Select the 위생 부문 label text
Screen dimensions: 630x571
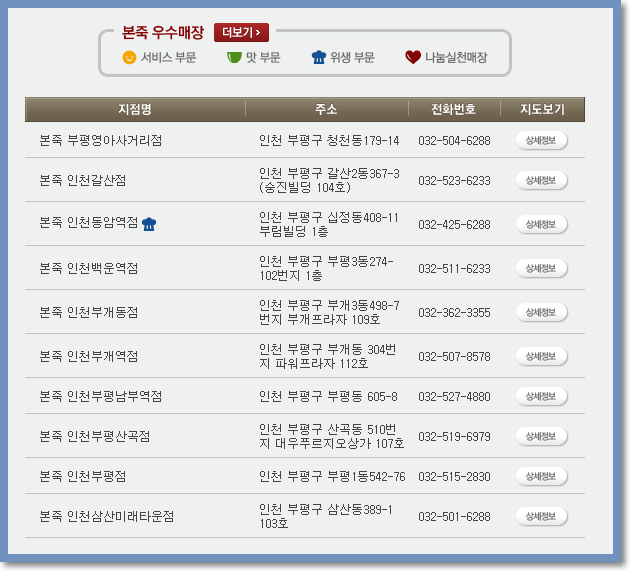click(x=352, y=57)
